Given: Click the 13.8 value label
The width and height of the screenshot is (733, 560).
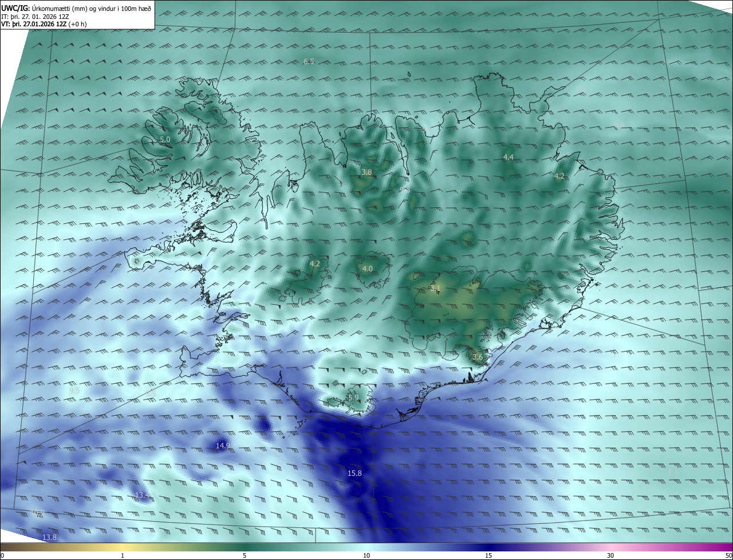Looking at the screenshot, I should tap(50, 537).
